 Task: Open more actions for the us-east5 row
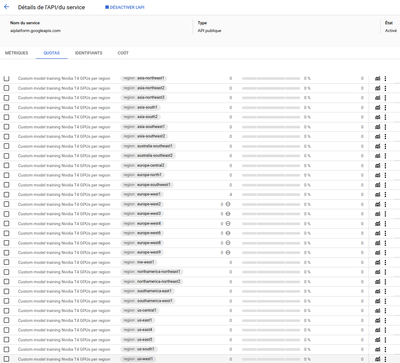(x=385, y=339)
